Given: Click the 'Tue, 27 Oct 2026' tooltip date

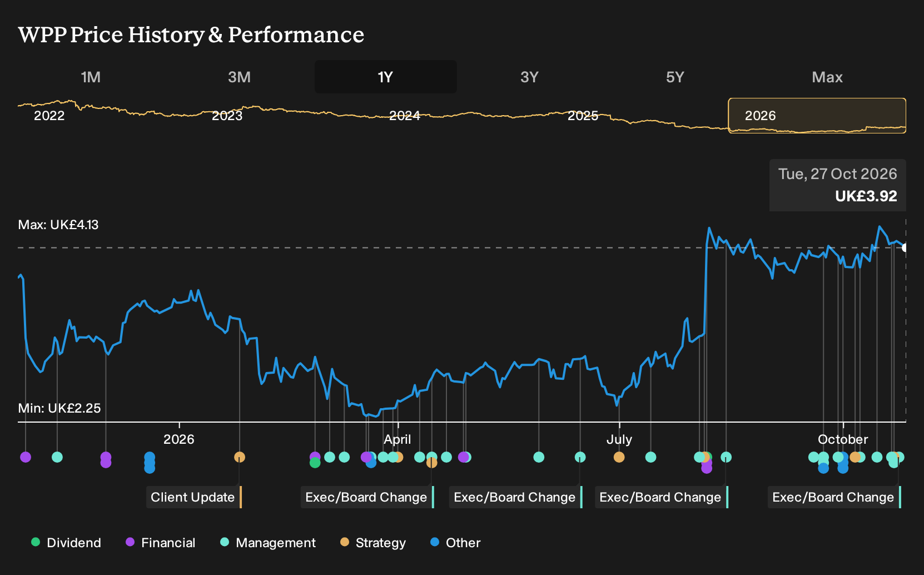Looking at the screenshot, I should pyautogui.click(x=838, y=174).
